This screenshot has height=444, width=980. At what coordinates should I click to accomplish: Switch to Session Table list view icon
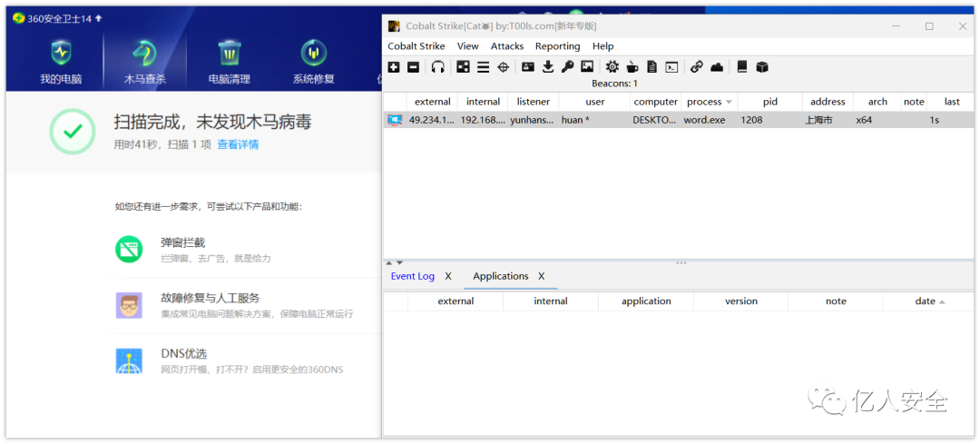pyautogui.click(x=483, y=67)
